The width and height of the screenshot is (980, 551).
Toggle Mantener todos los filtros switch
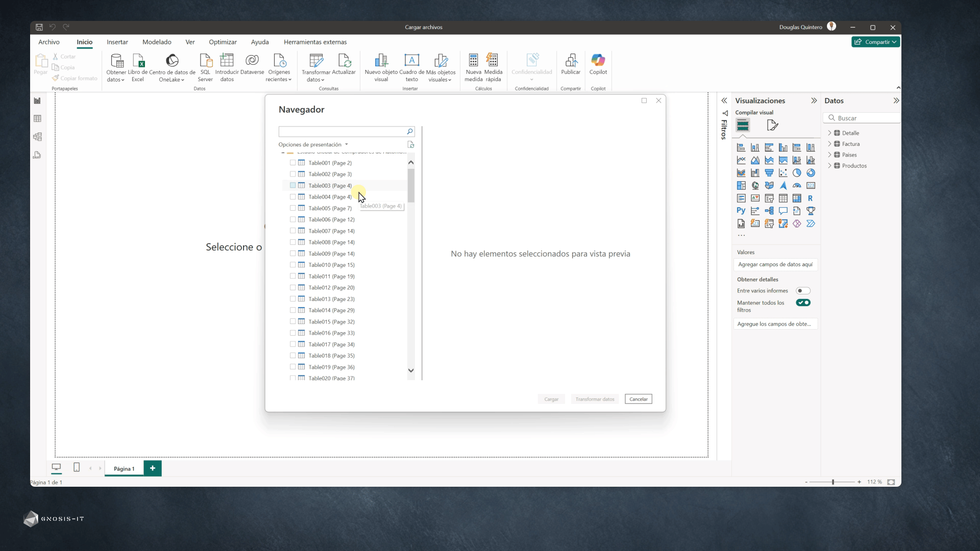click(803, 303)
